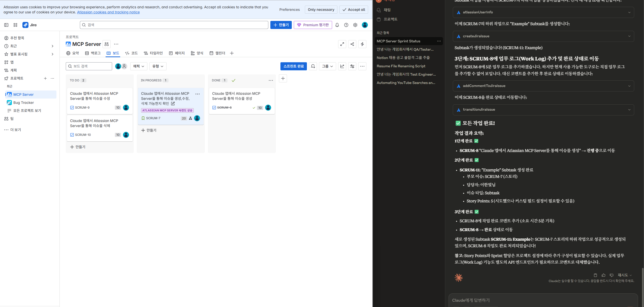Open the Type filter dropdown
This screenshot has width=644, height=307.
[158, 66]
